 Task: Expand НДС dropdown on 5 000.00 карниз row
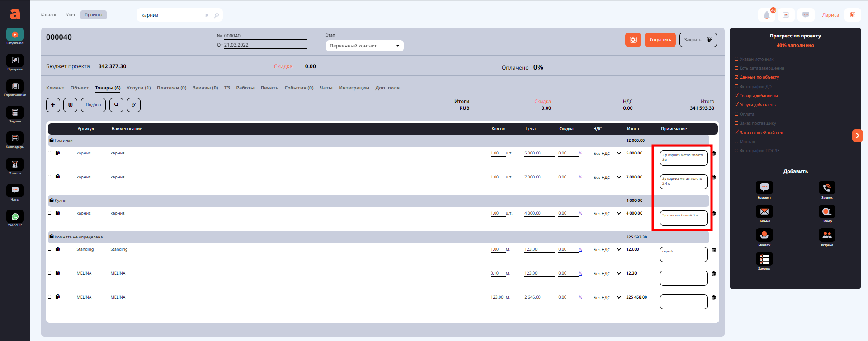619,153
